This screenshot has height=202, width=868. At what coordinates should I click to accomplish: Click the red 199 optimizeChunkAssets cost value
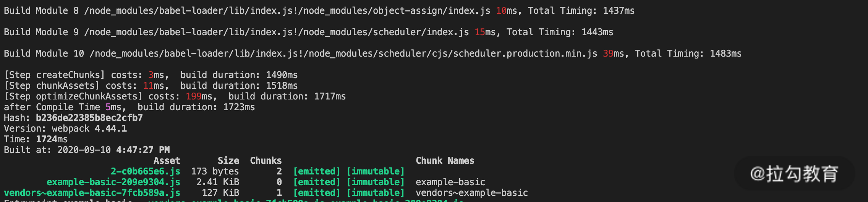click(x=193, y=96)
